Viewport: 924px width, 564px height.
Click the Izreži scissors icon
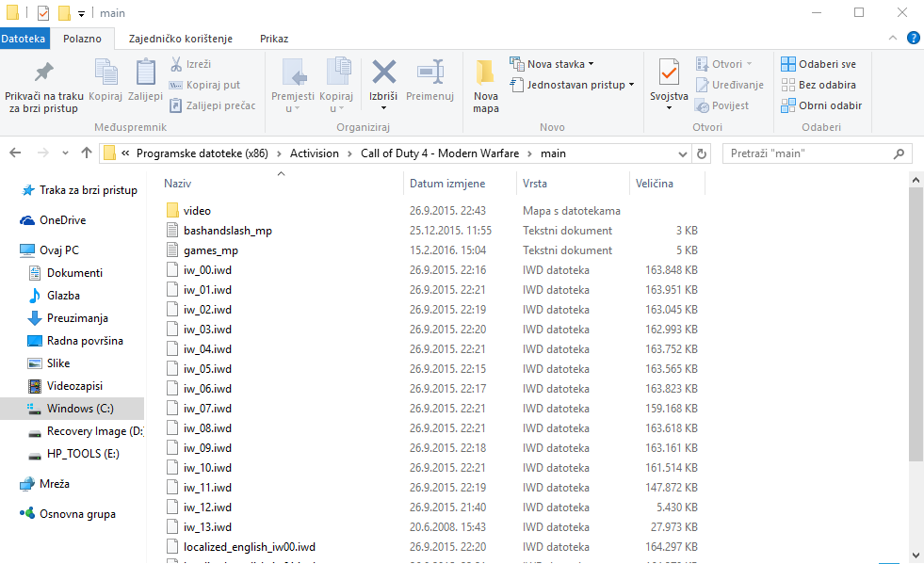coord(175,64)
